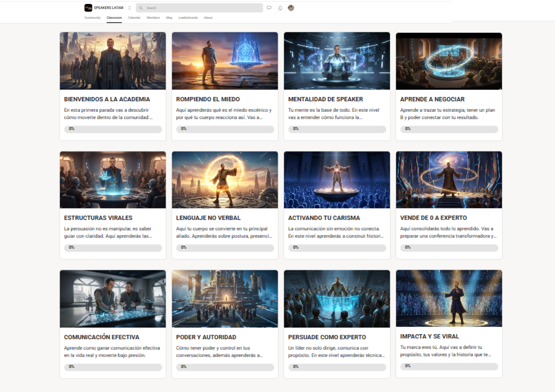Click progress bar under Persuade como Experto
Image resolution: width=555 pixels, height=392 pixels.
coord(337,367)
